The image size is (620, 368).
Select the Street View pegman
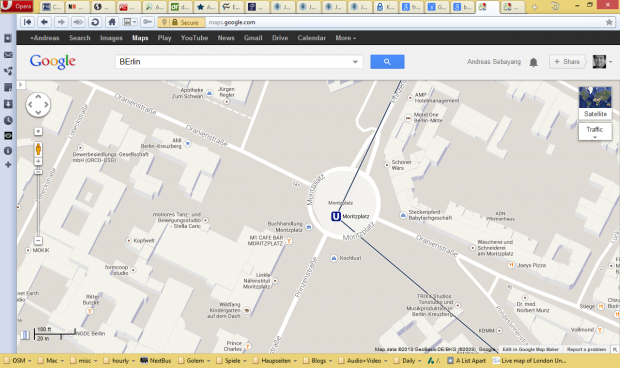pyautogui.click(x=38, y=149)
